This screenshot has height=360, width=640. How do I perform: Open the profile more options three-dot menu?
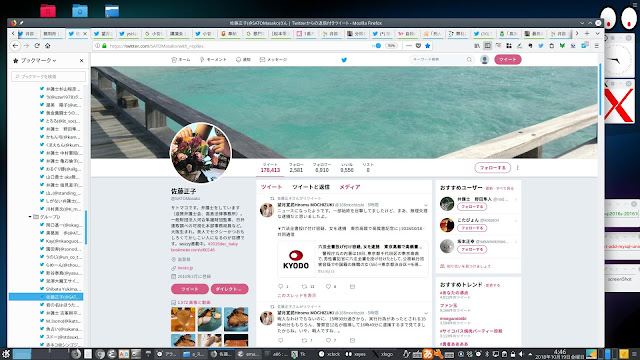coord(518,168)
